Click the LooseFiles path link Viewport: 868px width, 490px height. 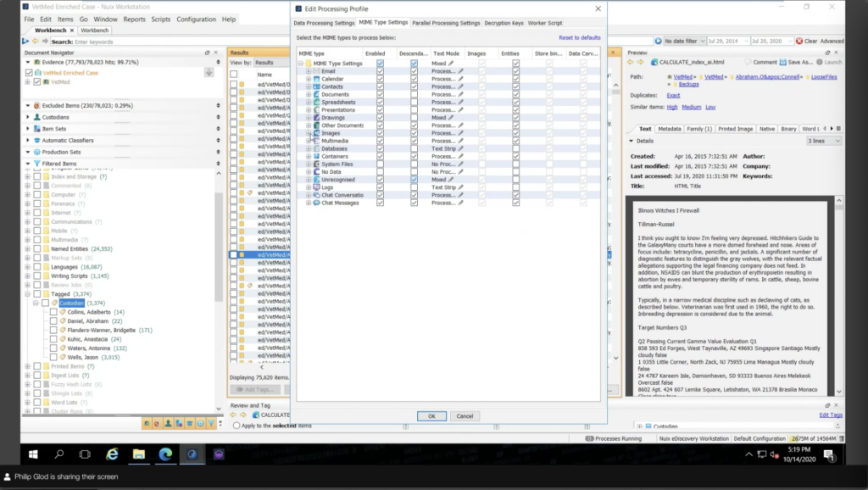point(824,77)
